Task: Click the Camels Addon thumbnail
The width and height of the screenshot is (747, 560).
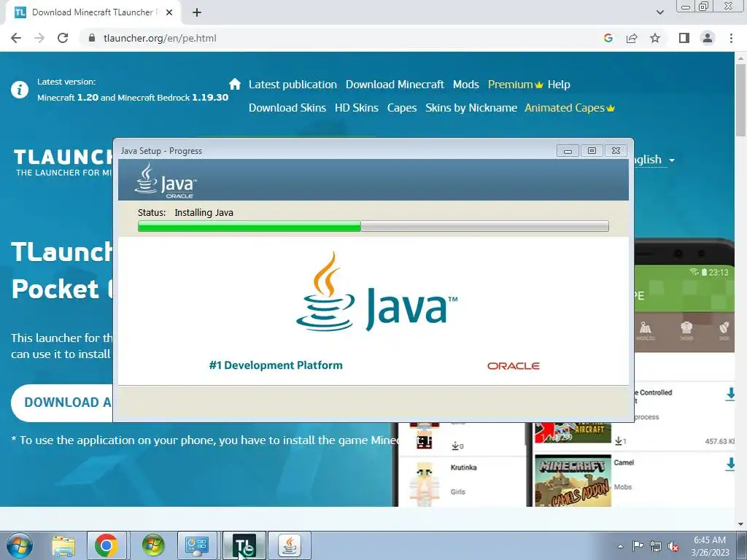Action: 573,480
